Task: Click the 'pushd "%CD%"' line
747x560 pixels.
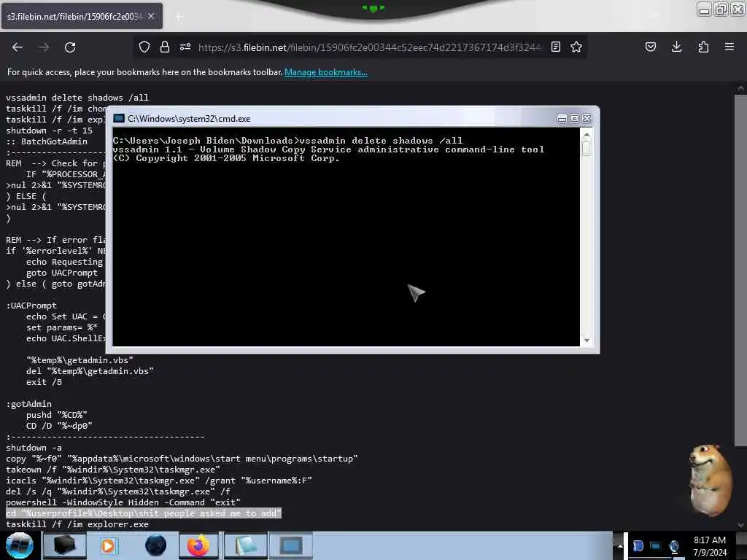Action: 57,415
